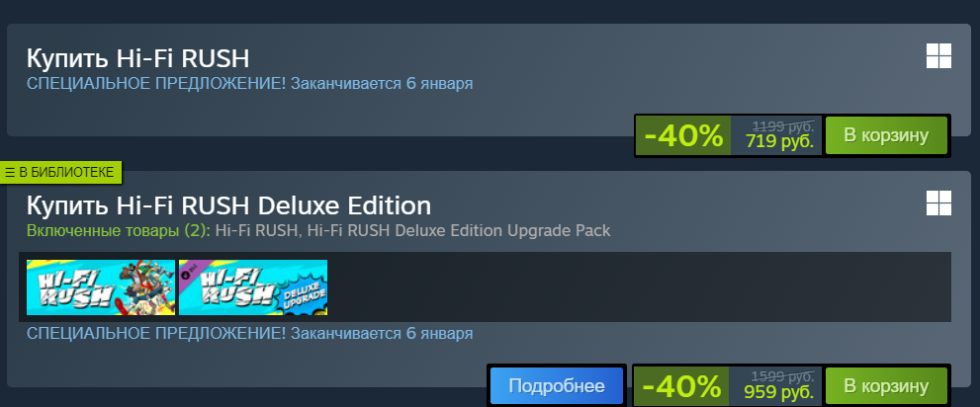The image size is (980, 407).
Task: Click the menu icon on the library badge
Action: coord(9,173)
